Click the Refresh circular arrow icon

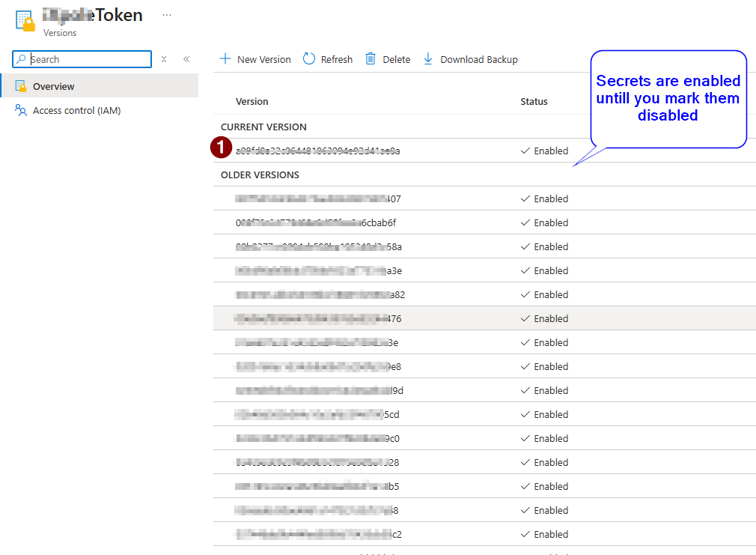coord(309,59)
